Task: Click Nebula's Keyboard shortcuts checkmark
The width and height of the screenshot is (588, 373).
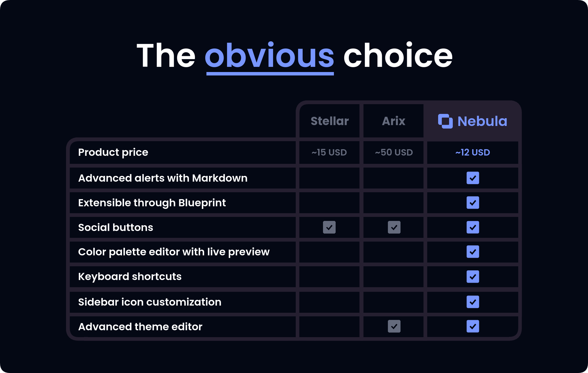Action: [473, 277]
